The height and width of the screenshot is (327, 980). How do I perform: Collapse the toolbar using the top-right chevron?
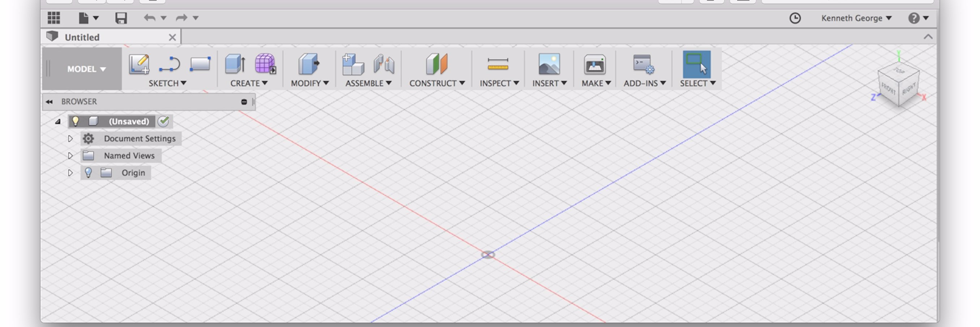pyautogui.click(x=928, y=37)
